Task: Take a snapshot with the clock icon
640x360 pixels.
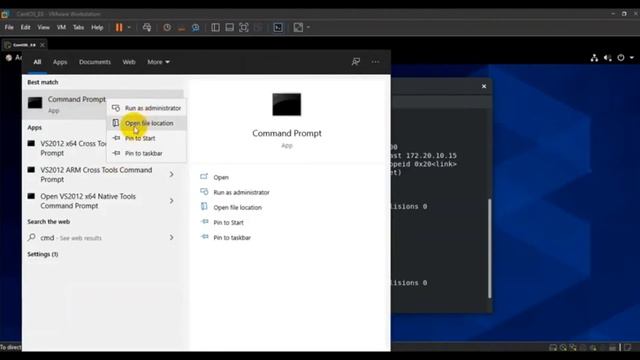Action: pyautogui.click(x=167, y=27)
